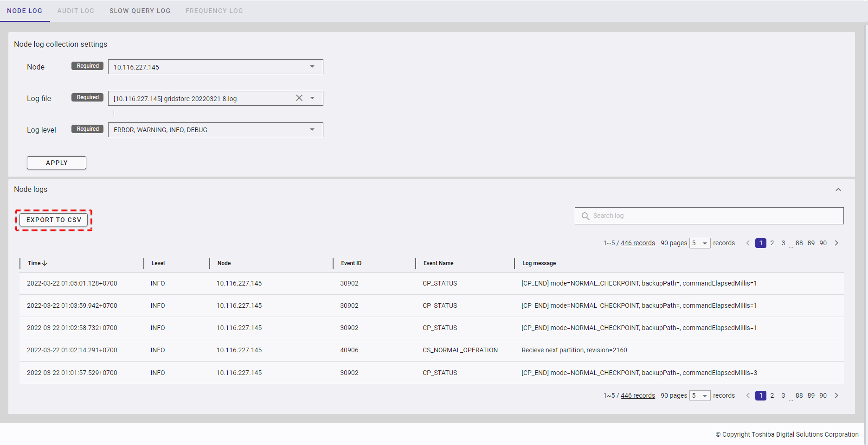Switch to the Audit Log tab
This screenshot has height=445, width=868.
click(x=76, y=11)
